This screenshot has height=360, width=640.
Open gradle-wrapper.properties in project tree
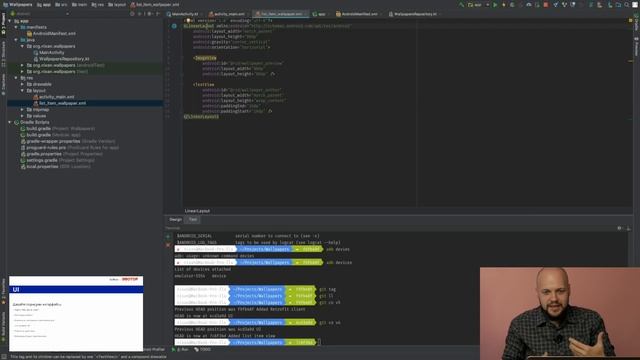(x=68, y=141)
